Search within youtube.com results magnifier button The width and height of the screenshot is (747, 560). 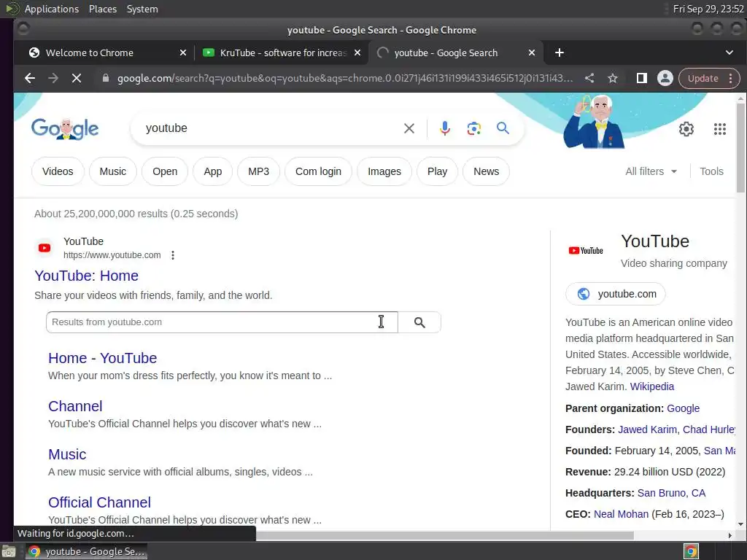coord(419,322)
